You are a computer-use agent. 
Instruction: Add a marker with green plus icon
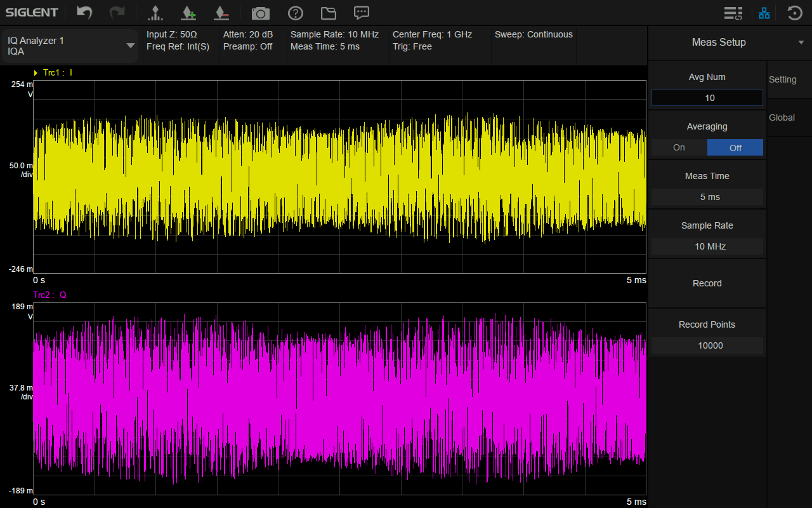tap(188, 13)
